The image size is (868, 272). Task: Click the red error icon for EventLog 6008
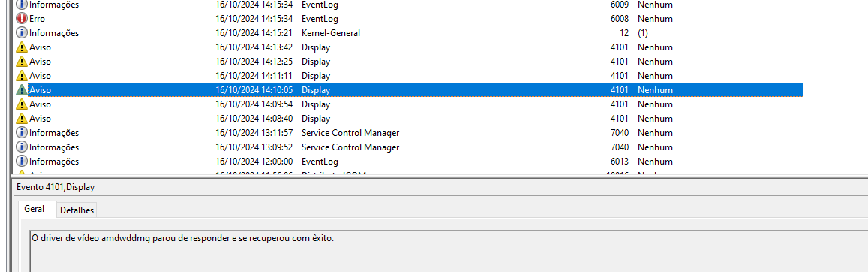coord(23,18)
